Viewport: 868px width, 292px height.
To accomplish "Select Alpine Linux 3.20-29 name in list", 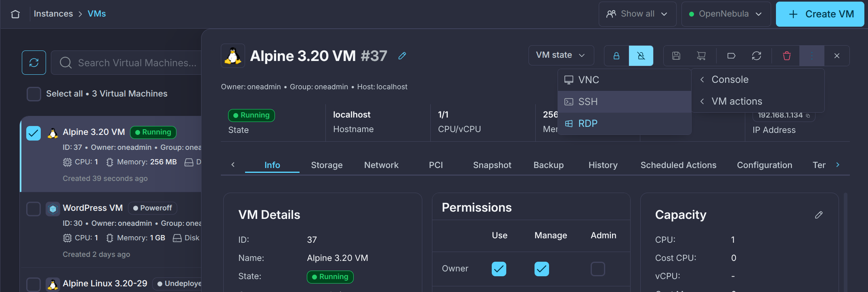I will [105, 284].
